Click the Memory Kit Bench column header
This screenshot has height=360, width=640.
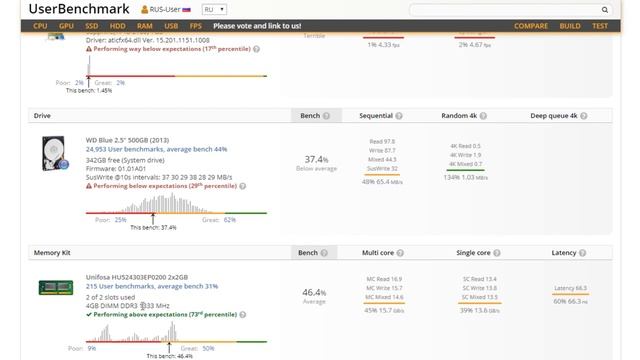314,253
